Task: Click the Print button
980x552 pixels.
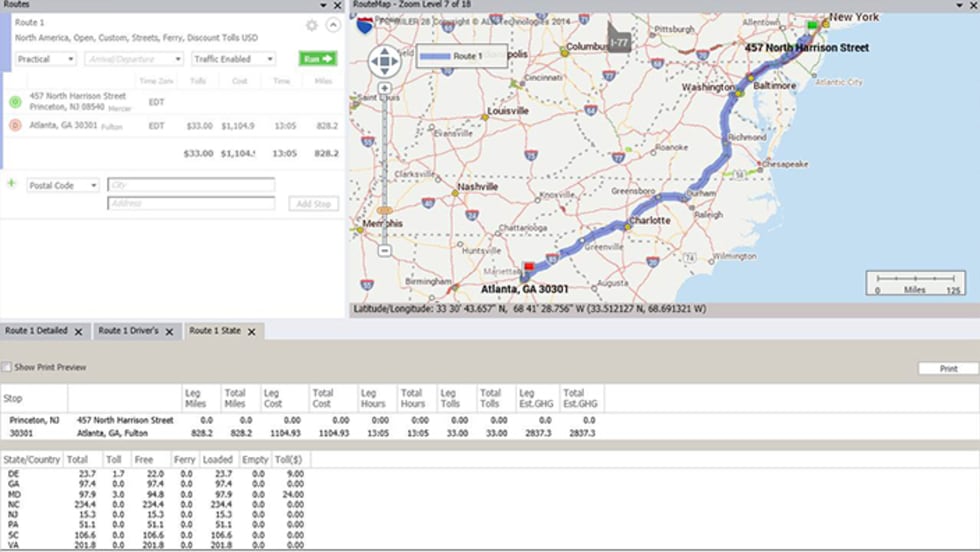Action: pyautogui.click(x=947, y=368)
